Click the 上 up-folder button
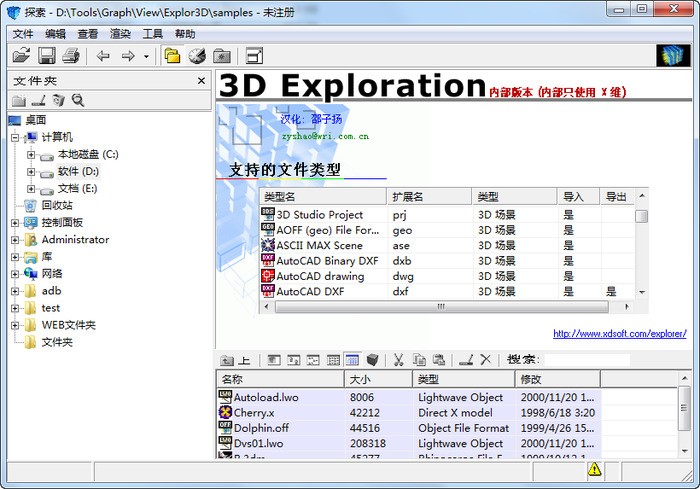 [235, 359]
